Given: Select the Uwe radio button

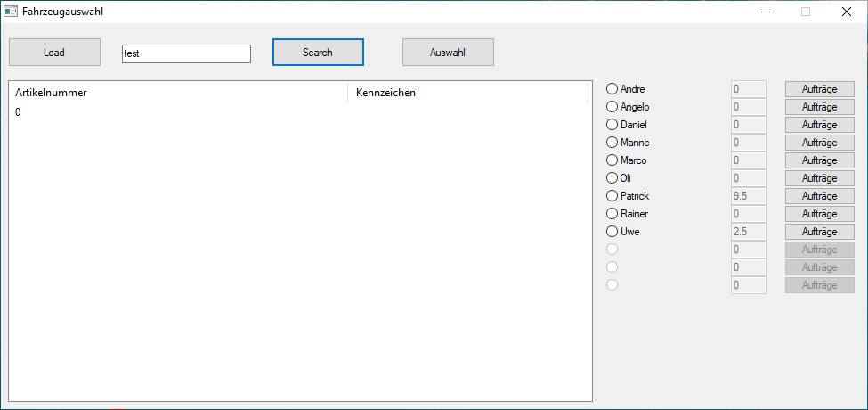Looking at the screenshot, I should 612,232.
